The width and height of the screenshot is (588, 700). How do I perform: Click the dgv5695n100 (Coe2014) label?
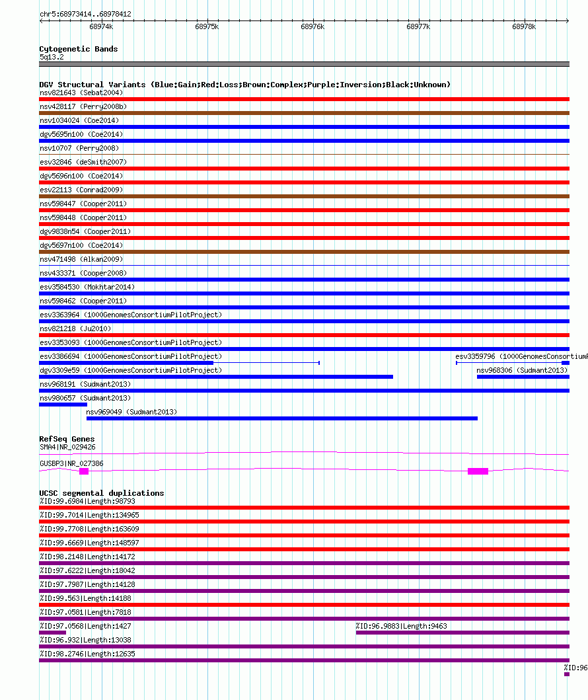click(81, 134)
